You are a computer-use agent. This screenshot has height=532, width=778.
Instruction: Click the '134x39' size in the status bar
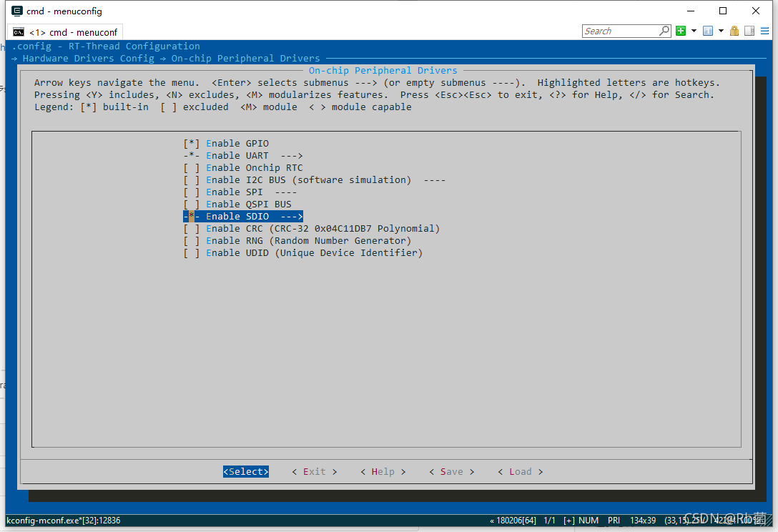(x=643, y=520)
